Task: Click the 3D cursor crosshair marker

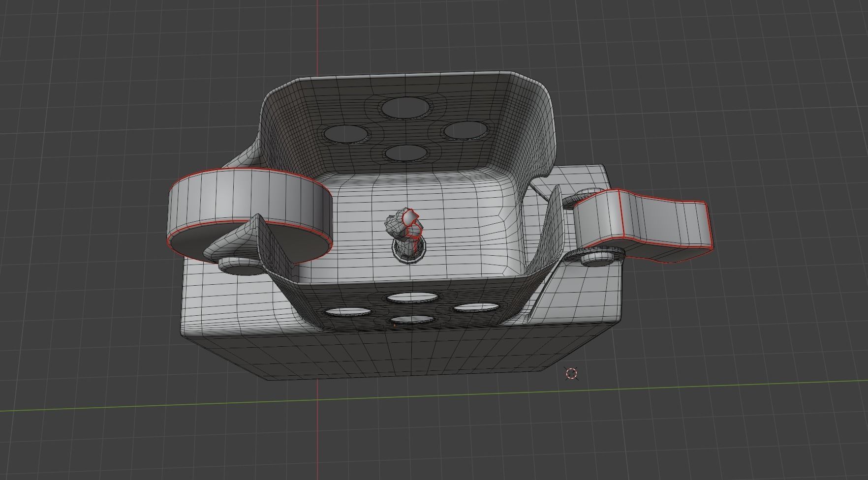Action: point(571,374)
